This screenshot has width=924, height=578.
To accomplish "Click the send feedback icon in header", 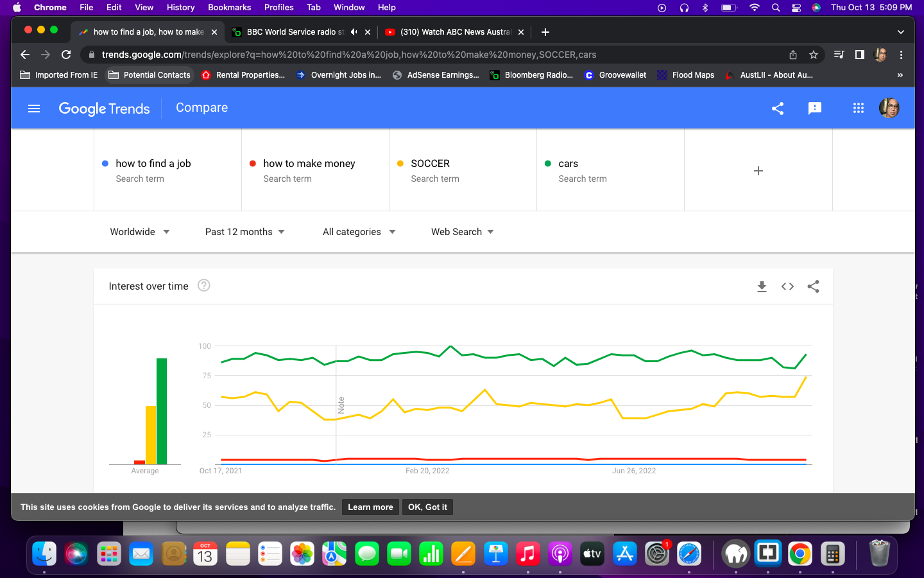I will click(x=815, y=109).
